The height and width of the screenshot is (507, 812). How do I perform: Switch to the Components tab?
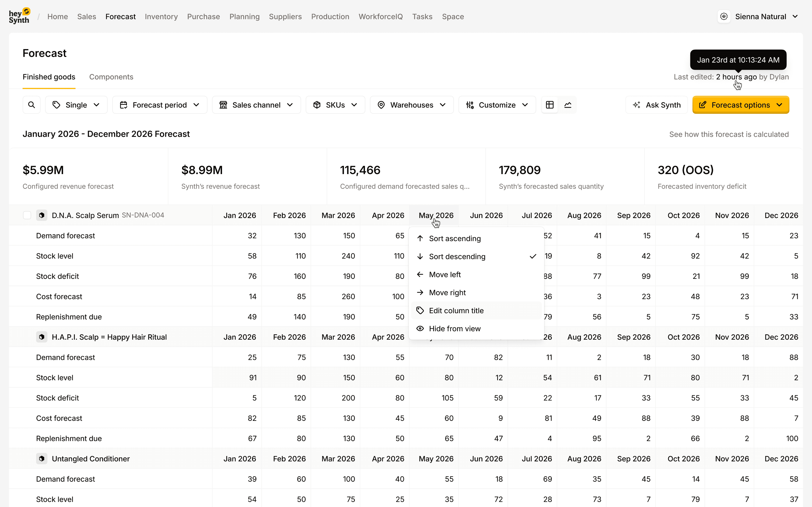111,77
